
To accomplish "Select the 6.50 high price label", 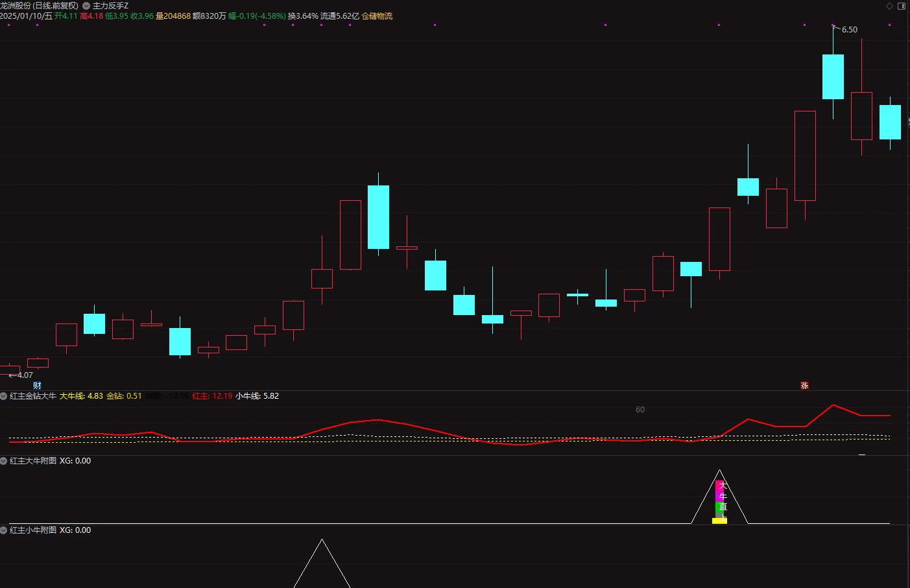I will (x=850, y=30).
